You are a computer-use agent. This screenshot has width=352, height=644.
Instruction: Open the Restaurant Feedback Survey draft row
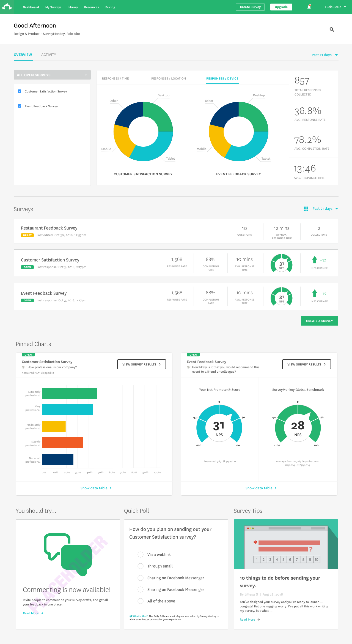click(176, 231)
